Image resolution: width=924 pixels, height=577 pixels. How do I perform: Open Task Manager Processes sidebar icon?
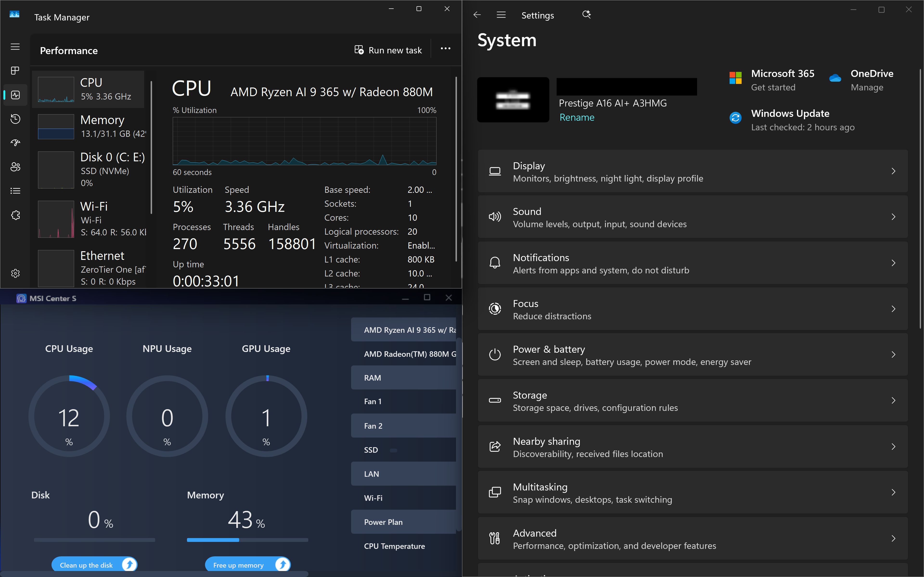click(15, 71)
